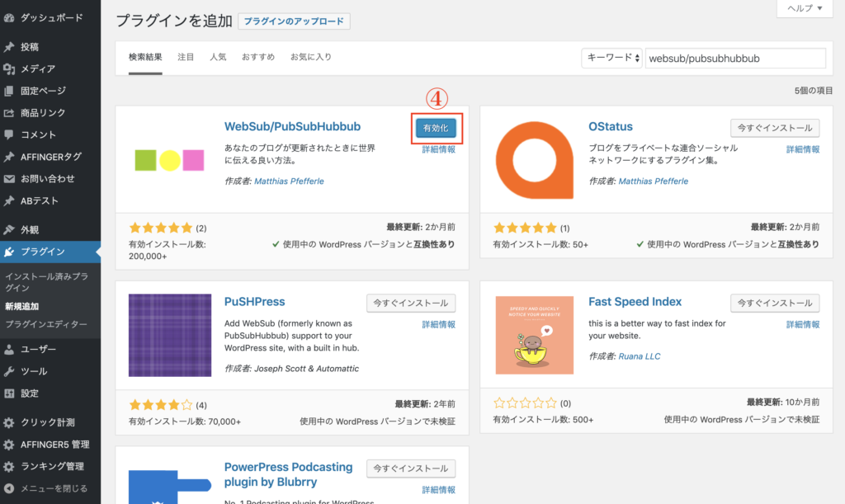Click プラグインのアップロード button
Viewport: 845px width, 504px height.
pyautogui.click(x=294, y=21)
